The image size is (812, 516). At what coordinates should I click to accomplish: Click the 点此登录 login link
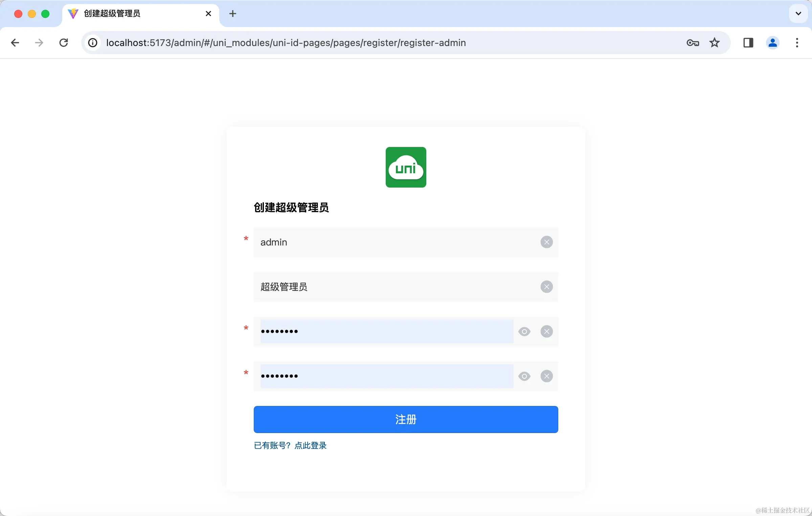coord(310,445)
